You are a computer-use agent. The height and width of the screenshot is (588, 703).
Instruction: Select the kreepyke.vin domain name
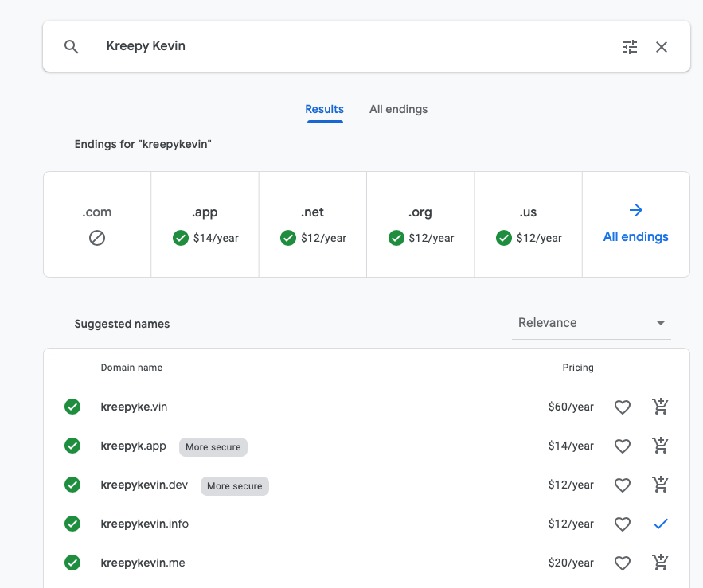[134, 407]
